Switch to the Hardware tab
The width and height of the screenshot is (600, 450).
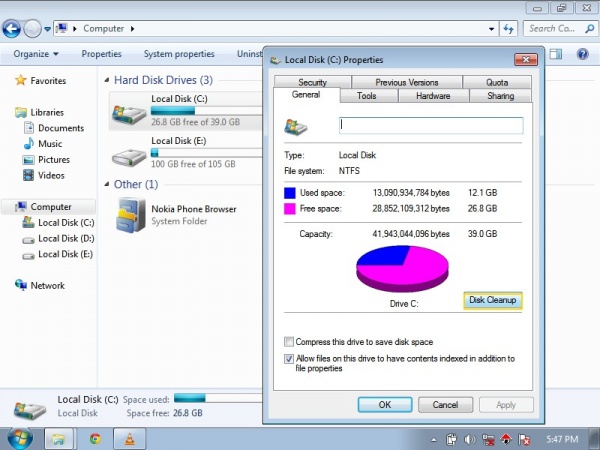433,96
